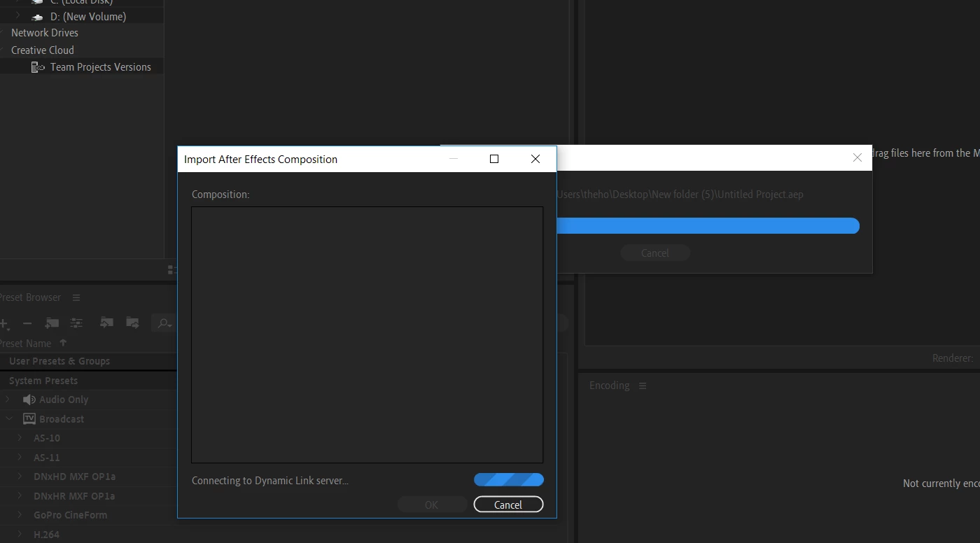Sort by Preset Name column header

coord(25,344)
